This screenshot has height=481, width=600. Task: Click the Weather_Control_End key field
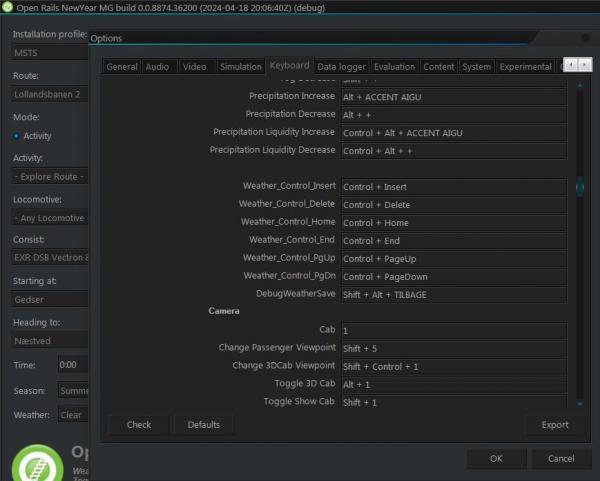click(454, 241)
